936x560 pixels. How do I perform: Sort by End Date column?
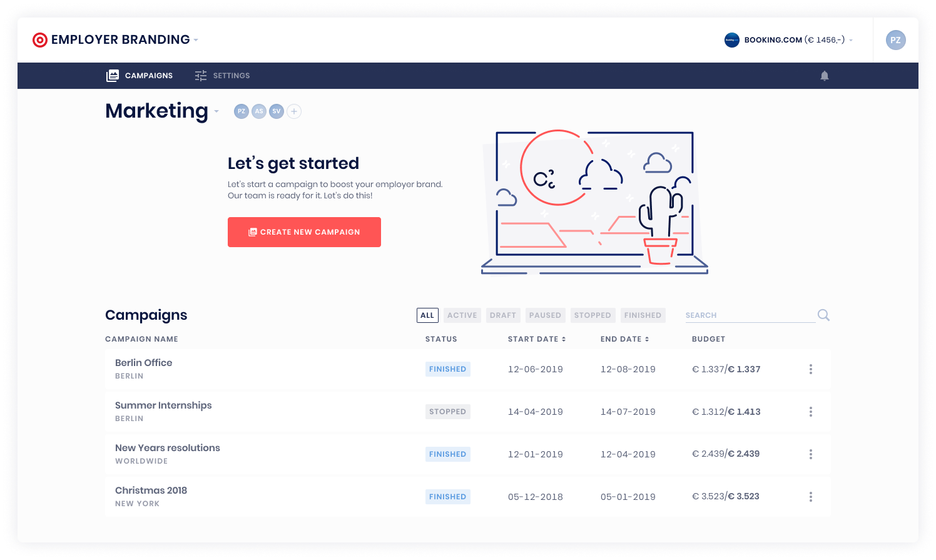pyautogui.click(x=624, y=339)
